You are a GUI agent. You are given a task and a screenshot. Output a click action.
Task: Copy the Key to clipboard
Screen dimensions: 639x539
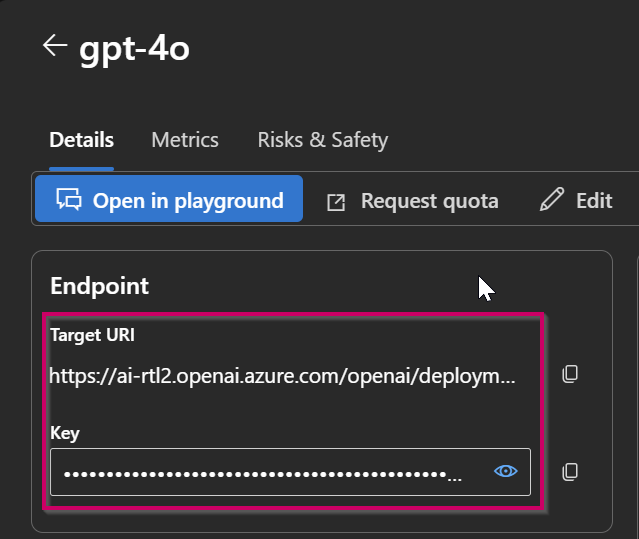click(x=570, y=472)
